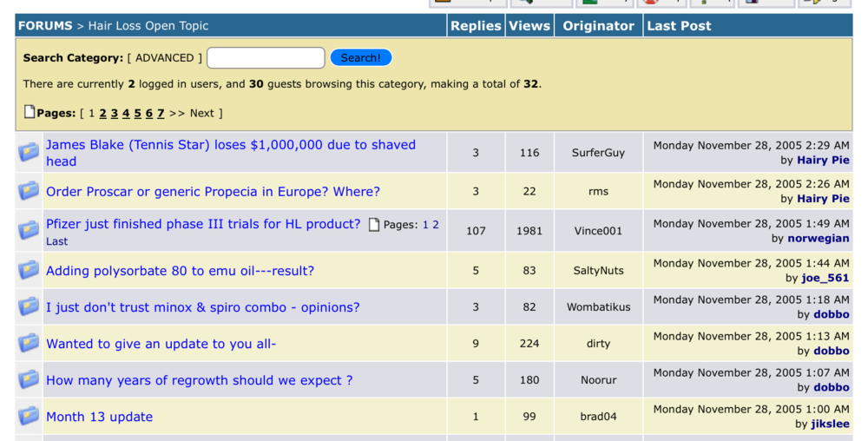This screenshot has width=868, height=441.
Task: Open page 2 of the Pfizer thread
Action: click(x=436, y=225)
